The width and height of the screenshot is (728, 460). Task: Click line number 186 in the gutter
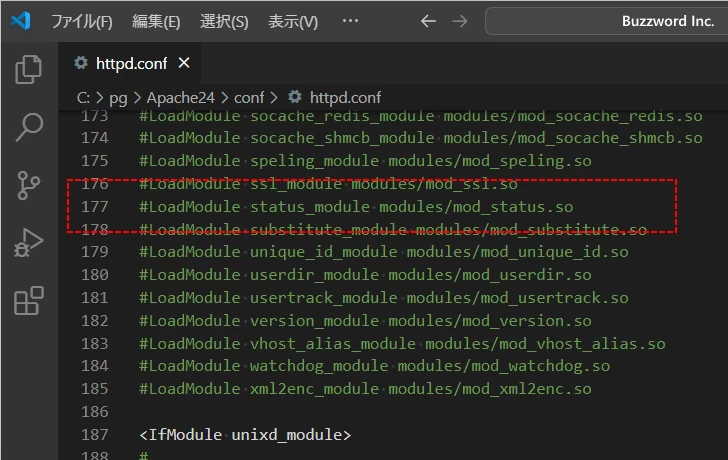click(95, 412)
